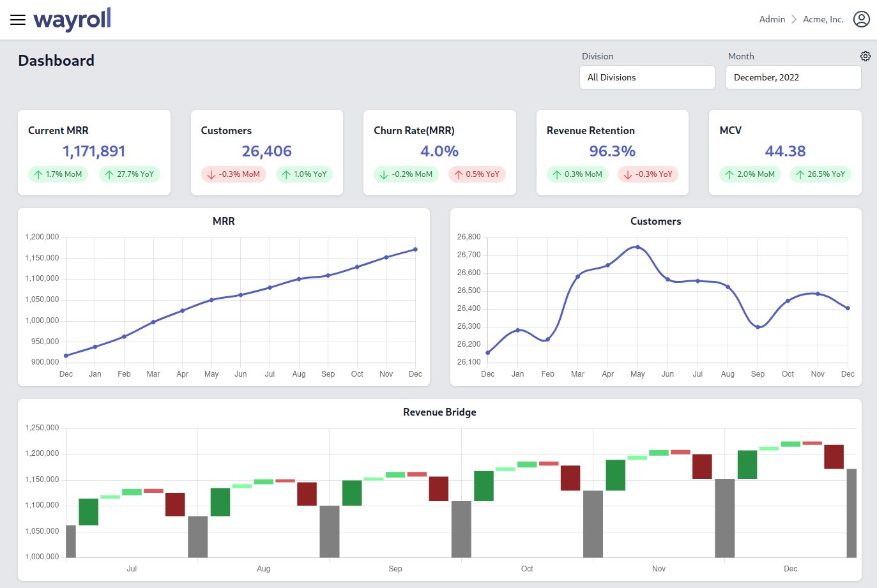
Task: Select Acme, Inc. in the breadcrumb
Action: [823, 19]
